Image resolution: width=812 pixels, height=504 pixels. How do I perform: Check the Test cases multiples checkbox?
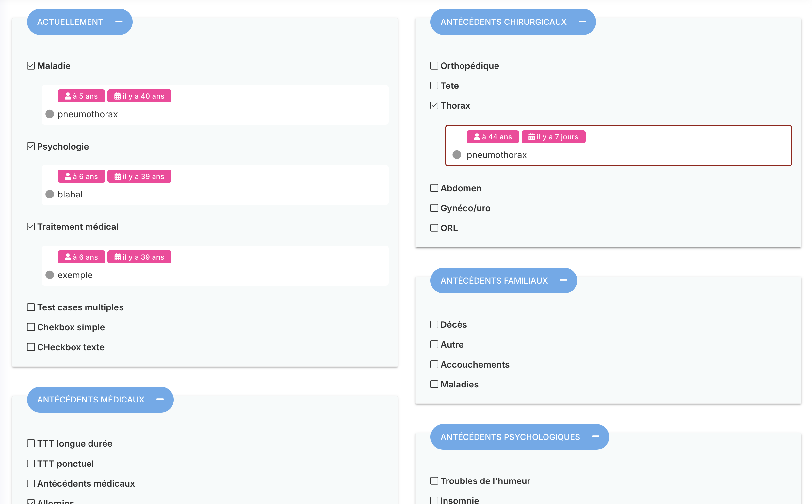(31, 307)
